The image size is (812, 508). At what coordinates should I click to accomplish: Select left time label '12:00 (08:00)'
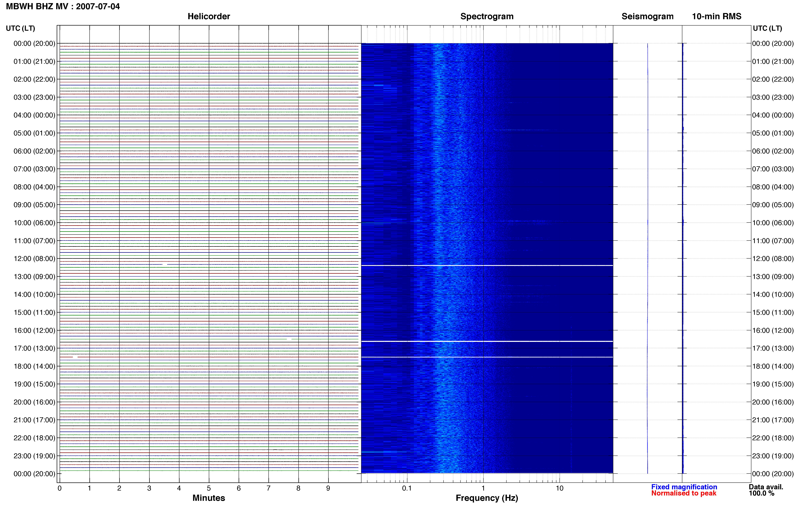click(34, 259)
